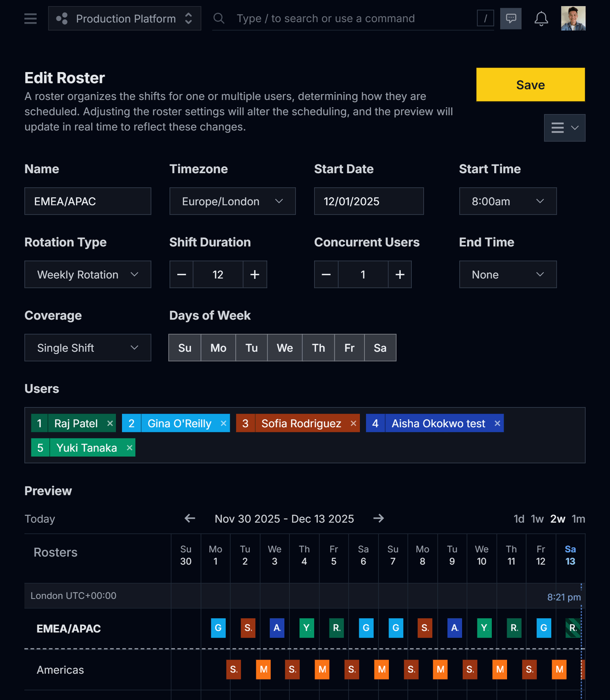Click the Save button
Screen dimensions: 610x700
pos(530,84)
